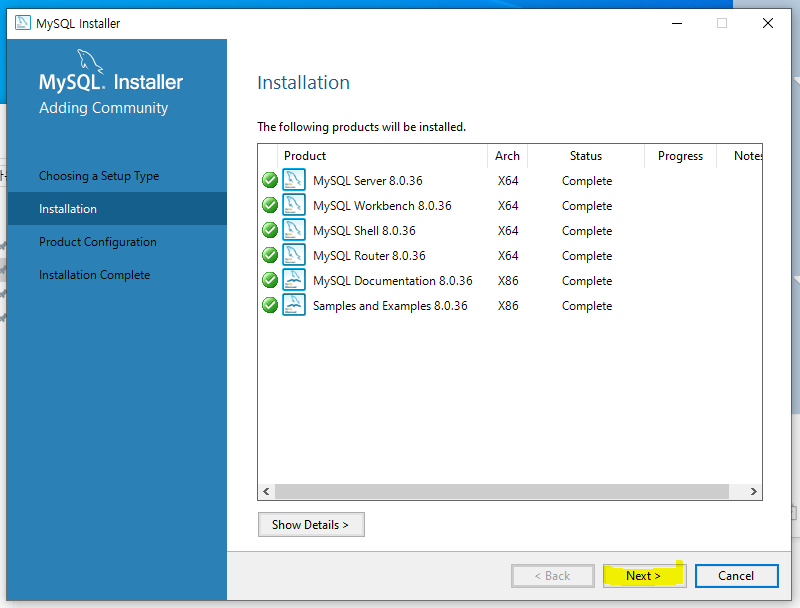Image resolution: width=800 pixels, height=608 pixels.
Task: Open the Product Configuration step
Action: coord(98,242)
